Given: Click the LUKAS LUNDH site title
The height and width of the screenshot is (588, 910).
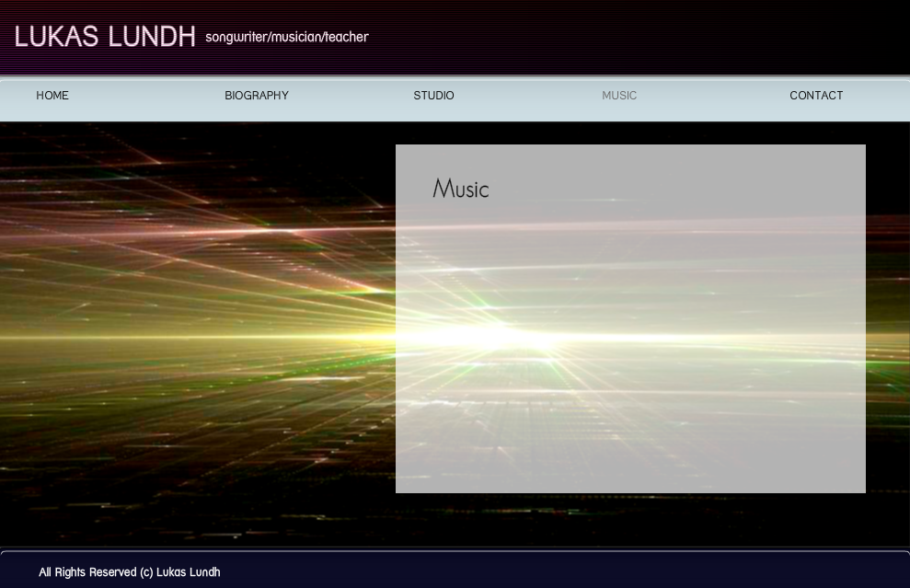Looking at the screenshot, I should pos(105,37).
